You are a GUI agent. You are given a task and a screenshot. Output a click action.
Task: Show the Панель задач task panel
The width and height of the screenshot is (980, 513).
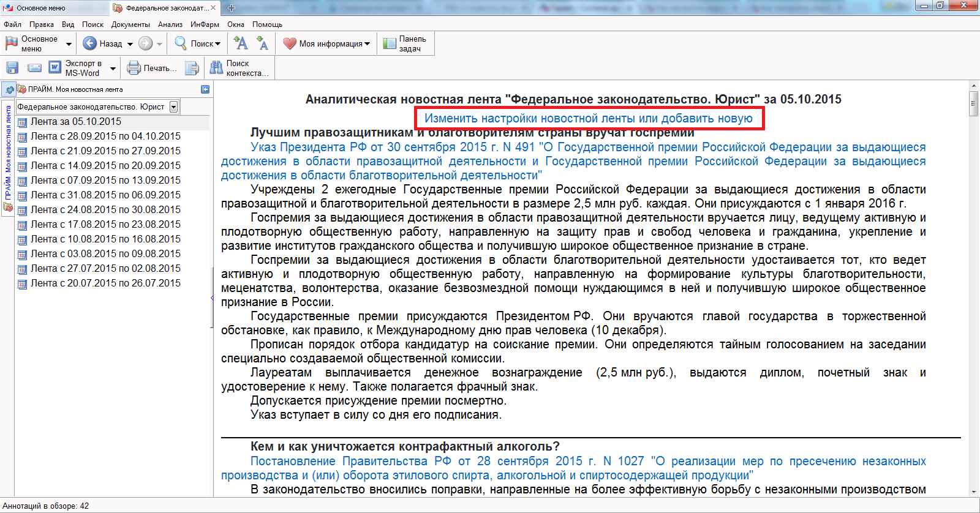click(x=405, y=43)
